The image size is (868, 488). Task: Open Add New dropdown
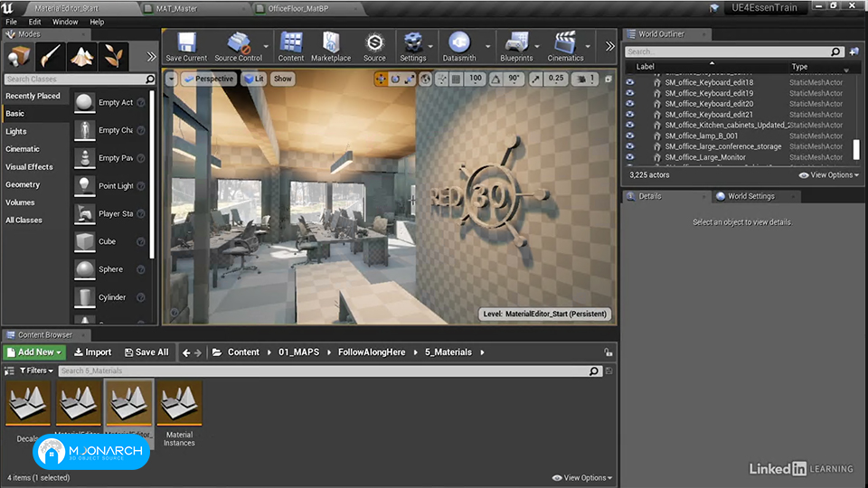34,352
